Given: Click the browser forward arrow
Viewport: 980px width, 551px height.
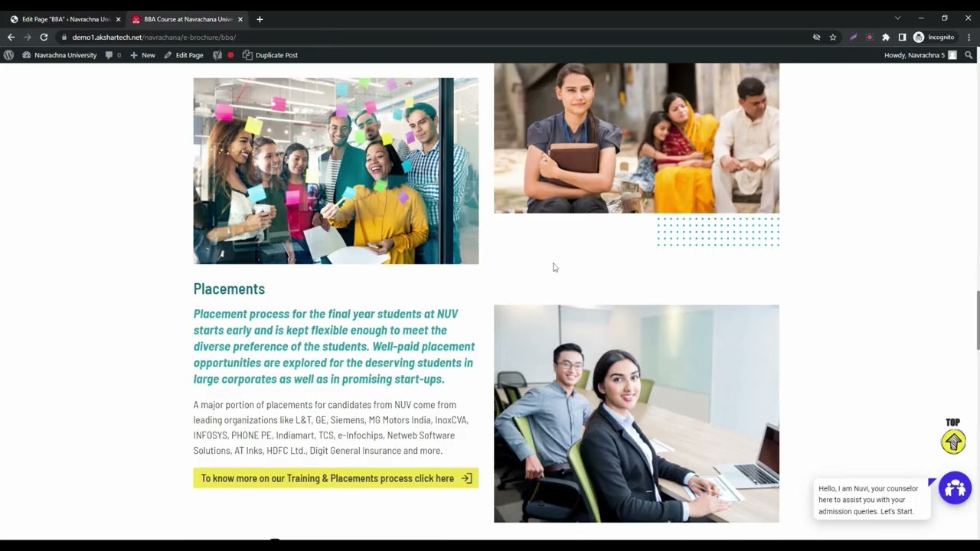Looking at the screenshot, I should click(x=28, y=37).
